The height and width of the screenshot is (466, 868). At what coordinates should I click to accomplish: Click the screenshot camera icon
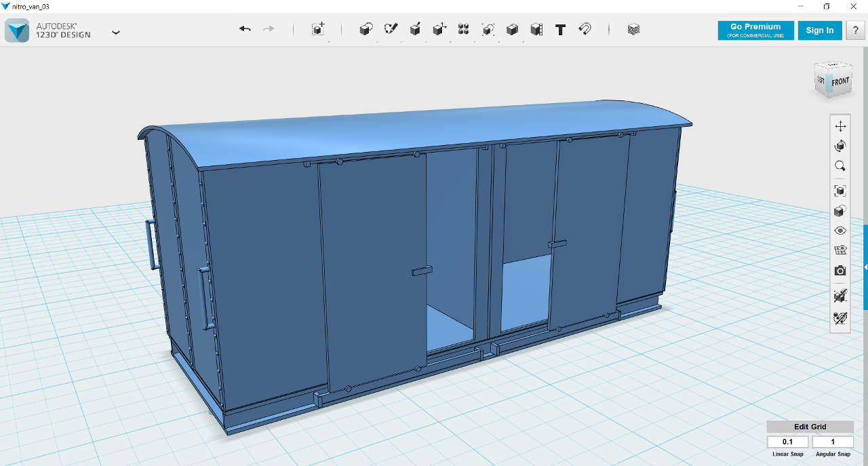pyautogui.click(x=840, y=271)
